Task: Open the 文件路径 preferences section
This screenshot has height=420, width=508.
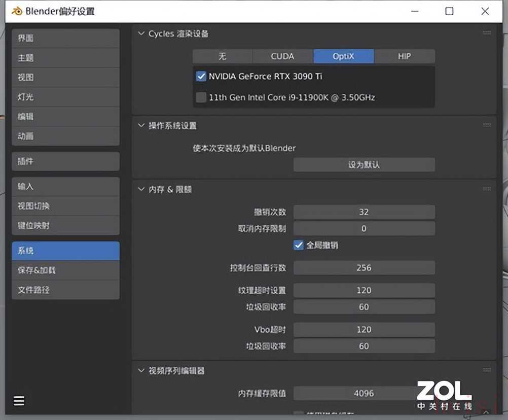Action: click(66, 290)
